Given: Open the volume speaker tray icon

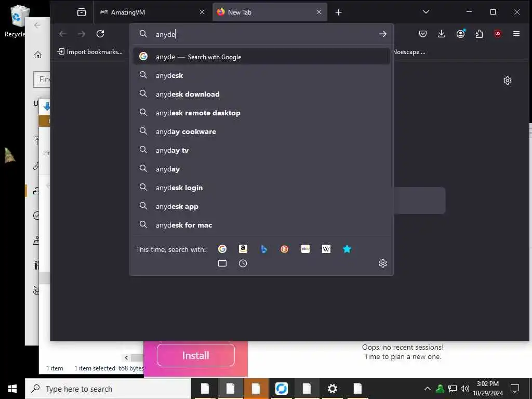Looking at the screenshot, I should tap(464, 389).
